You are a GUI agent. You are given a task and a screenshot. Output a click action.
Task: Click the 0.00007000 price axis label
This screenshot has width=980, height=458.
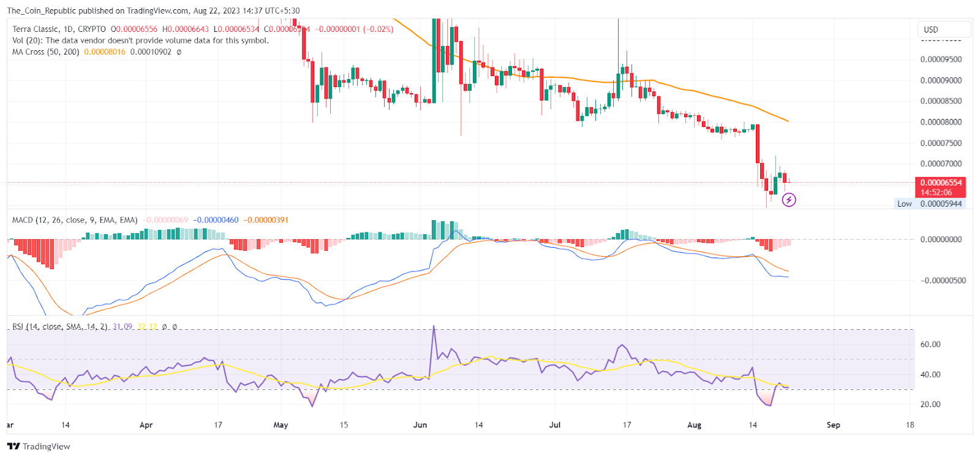(x=941, y=164)
